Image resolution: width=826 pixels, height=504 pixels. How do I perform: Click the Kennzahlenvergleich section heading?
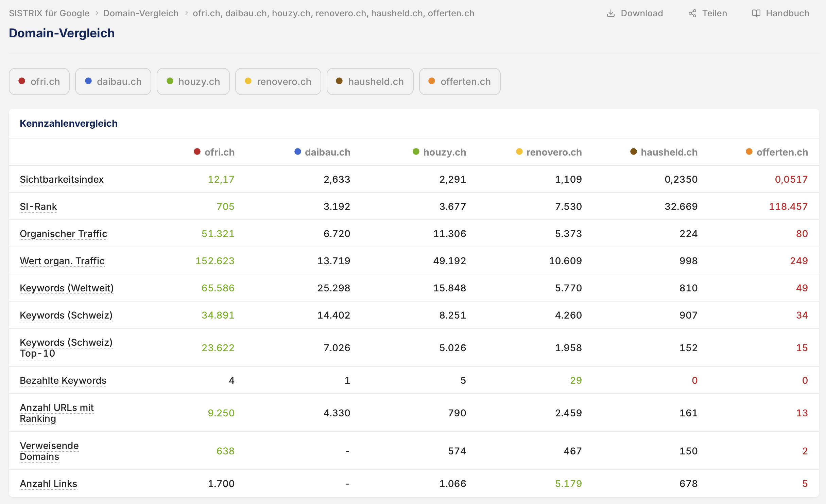click(x=69, y=123)
